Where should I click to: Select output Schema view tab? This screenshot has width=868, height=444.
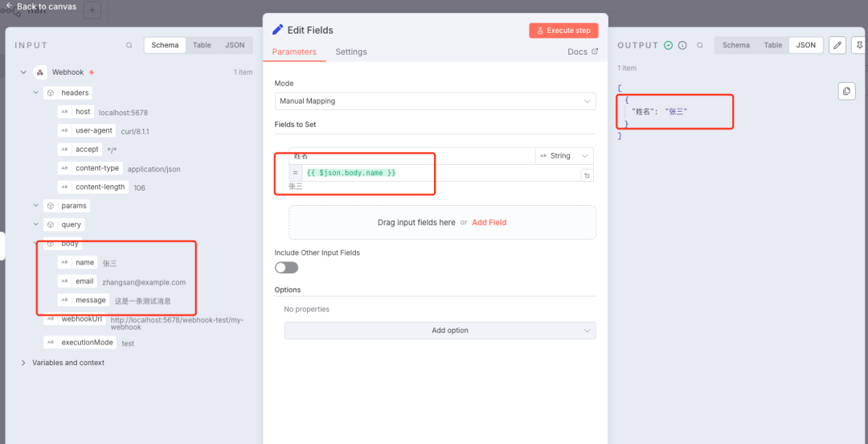click(x=735, y=46)
